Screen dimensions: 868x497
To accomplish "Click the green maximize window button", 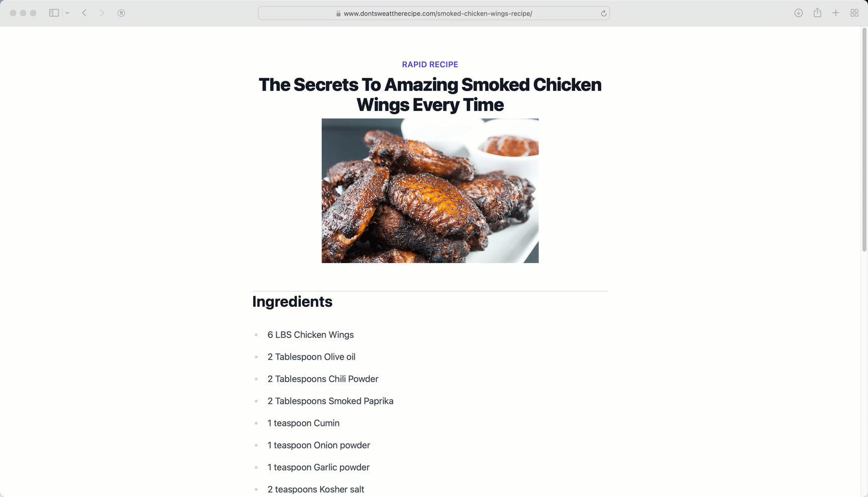I will [33, 13].
